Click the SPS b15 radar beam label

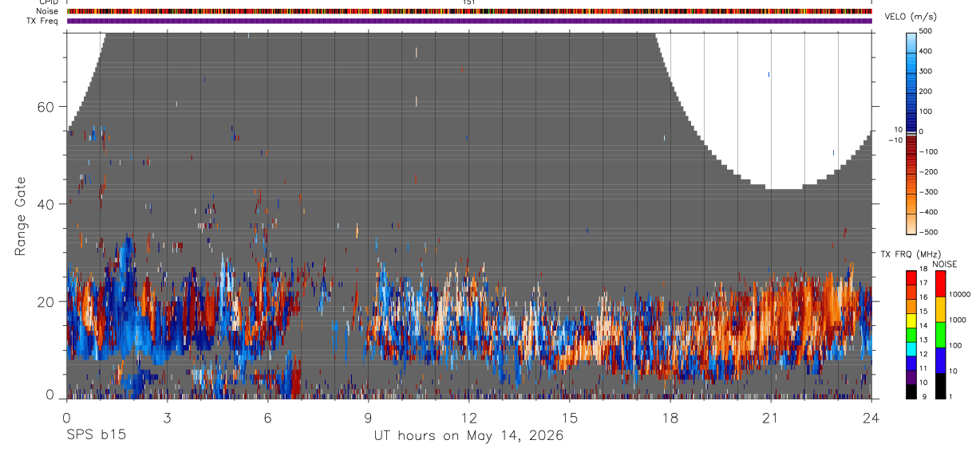pyautogui.click(x=96, y=435)
